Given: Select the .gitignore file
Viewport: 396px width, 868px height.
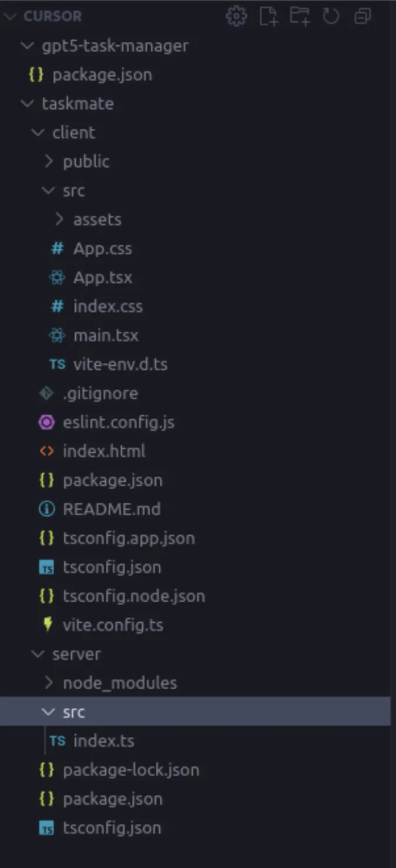Looking at the screenshot, I should 100,393.
